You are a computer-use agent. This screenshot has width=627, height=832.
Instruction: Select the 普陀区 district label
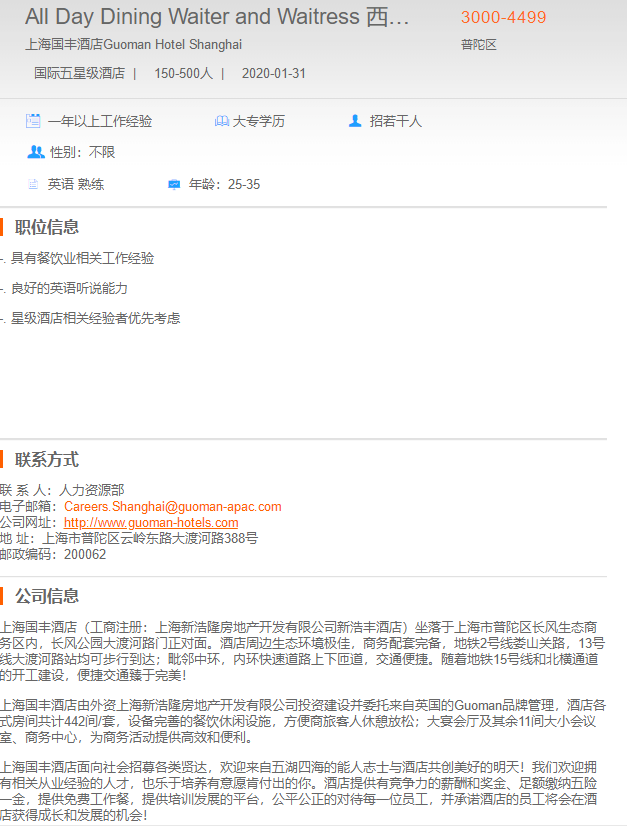click(x=479, y=45)
